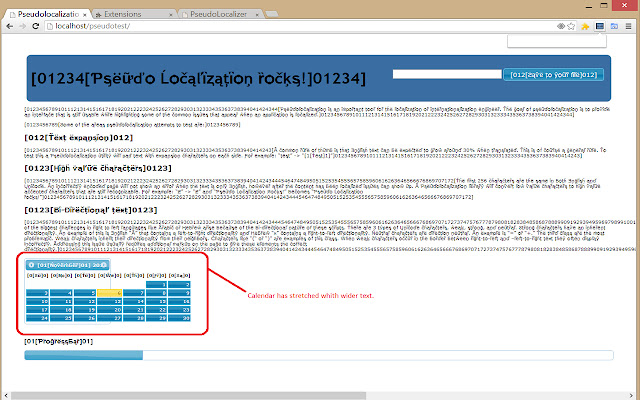Click the High value characters heading

[x=98, y=168]
